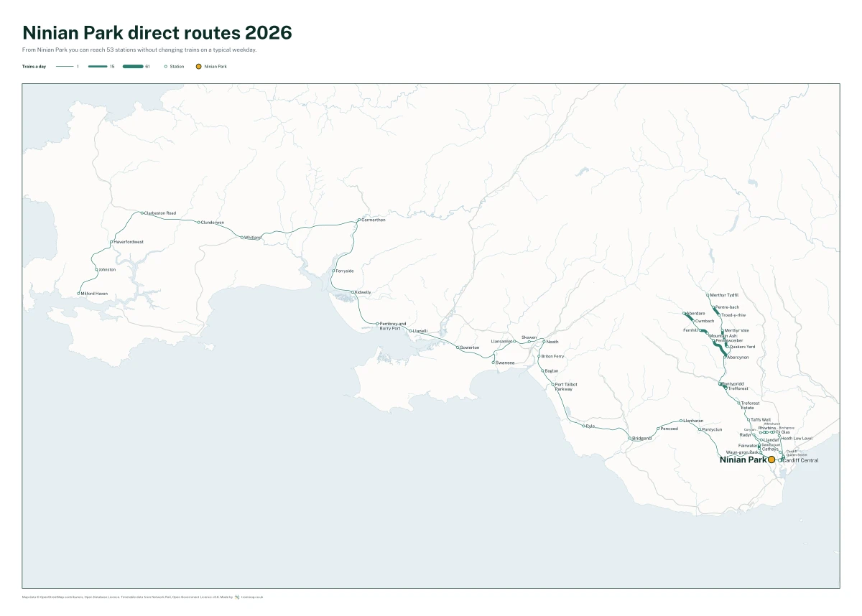
Task: Select the Treforest Estate station label
Action: tap(750, 406)
